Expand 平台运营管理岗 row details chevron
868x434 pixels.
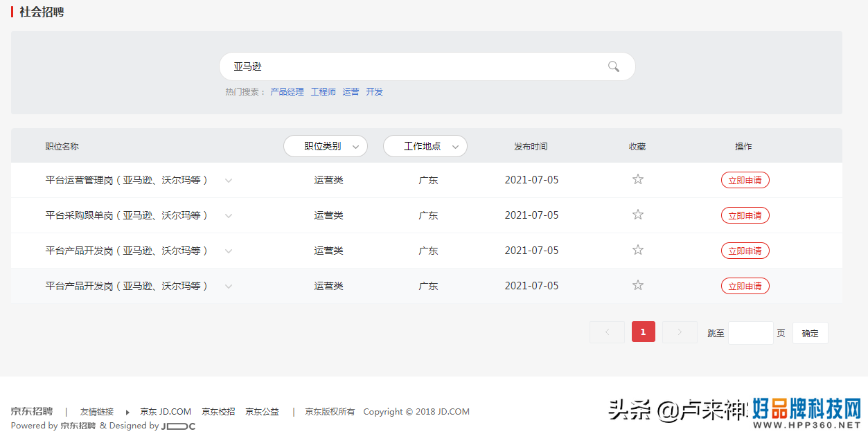click(x=229, y=181)
